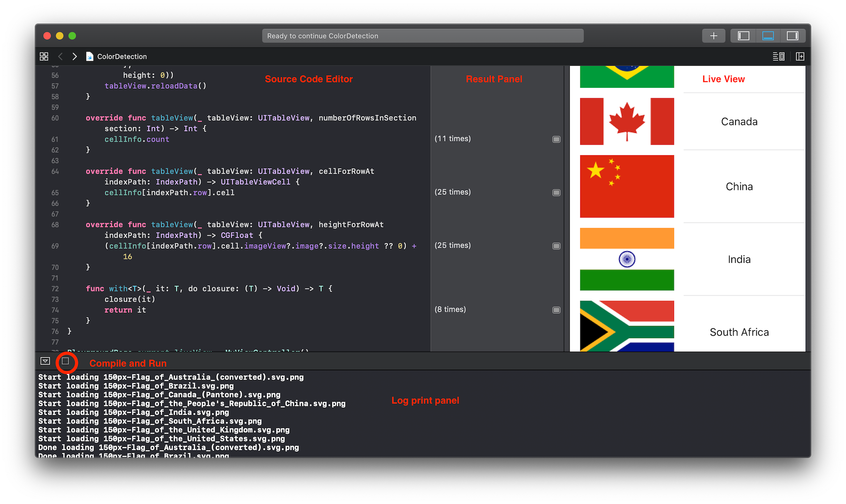
Task: Show inline result for the (11 times) line
Action: point(556,139)
